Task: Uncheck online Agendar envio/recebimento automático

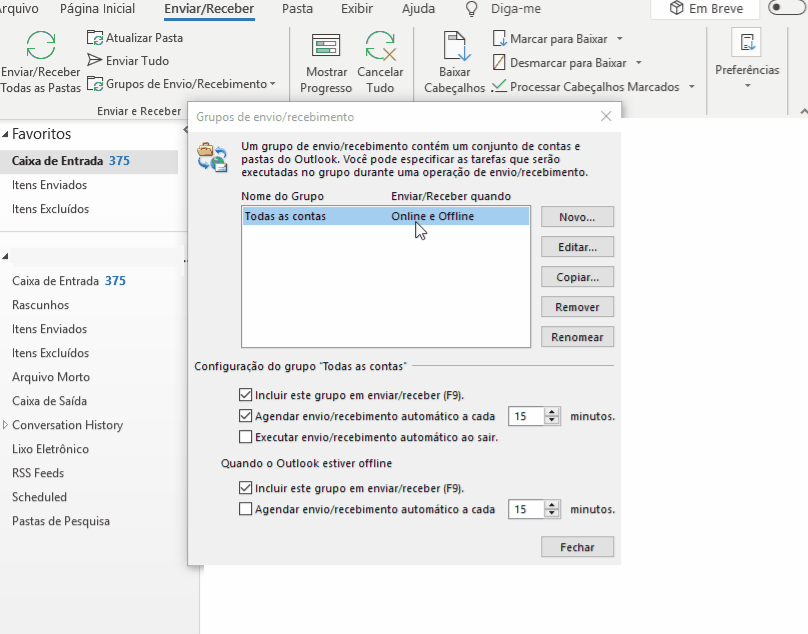Action: click(x=245, y=415)
